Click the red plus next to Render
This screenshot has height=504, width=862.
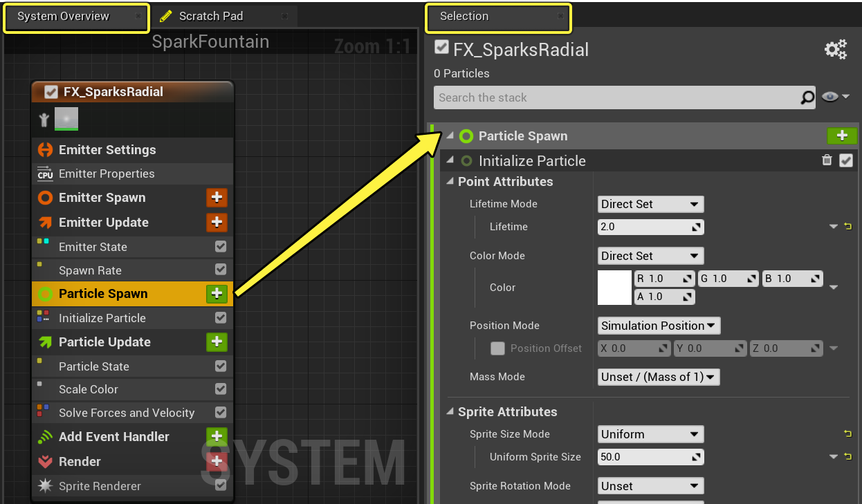click(217, 461)
